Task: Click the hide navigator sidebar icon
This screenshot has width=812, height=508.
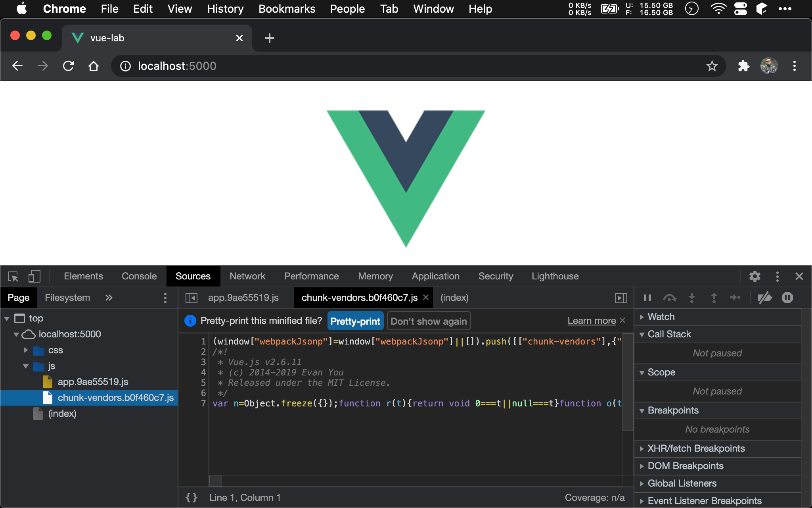Action: [x=192, y=298]
